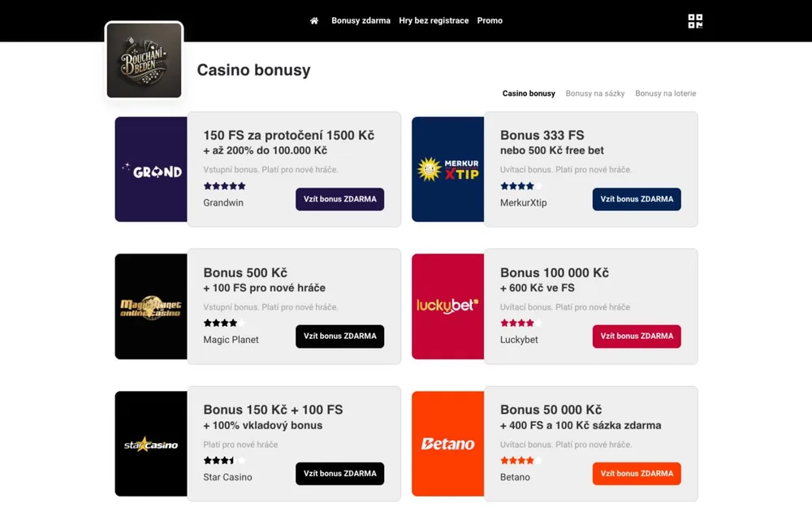Click the Luckybet logo tile
Viewport: 812px width, 508px height.
click(447, 306)
